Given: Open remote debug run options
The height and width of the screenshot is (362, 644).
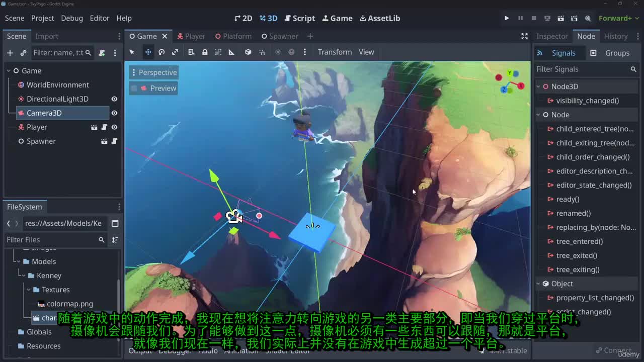Looking at the screenshot, I should click(547, 18).
